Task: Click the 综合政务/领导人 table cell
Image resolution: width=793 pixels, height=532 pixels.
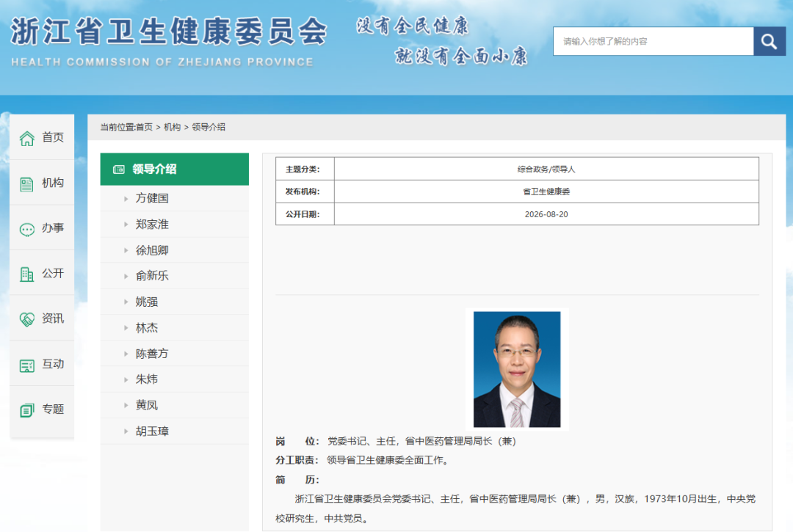Action: tap(546, 170)
